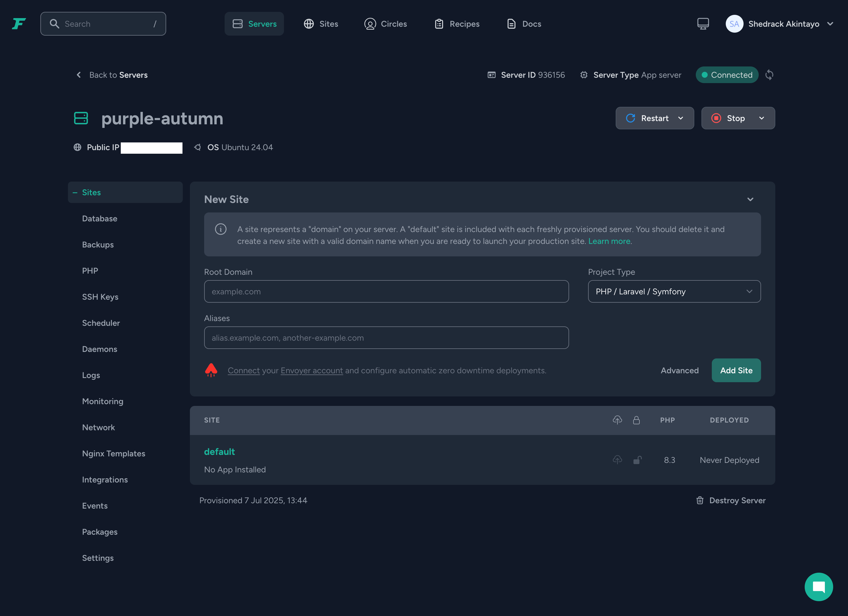Switch to the Sites navigation tab
Viewport: 848px width, 616px height.
click(x=321, y=23)
